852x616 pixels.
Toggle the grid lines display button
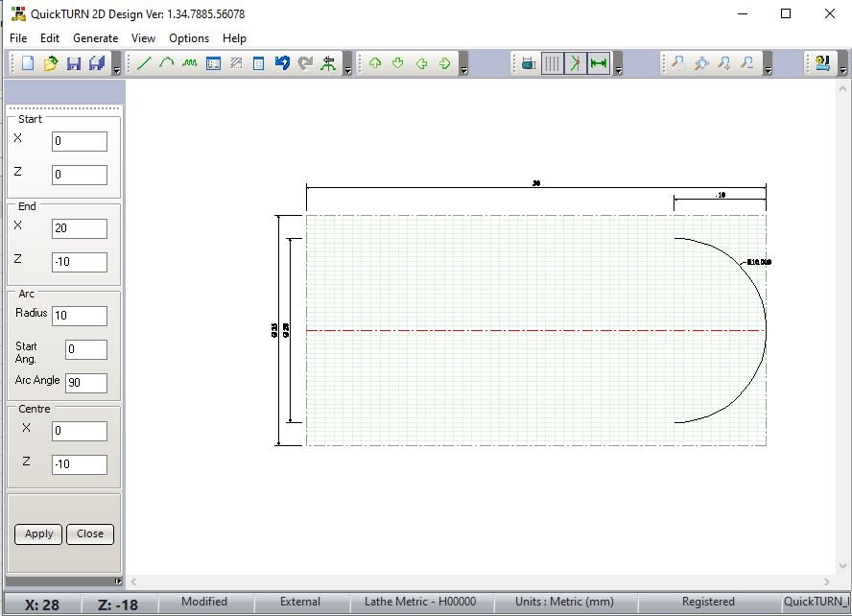pos(552,63)
